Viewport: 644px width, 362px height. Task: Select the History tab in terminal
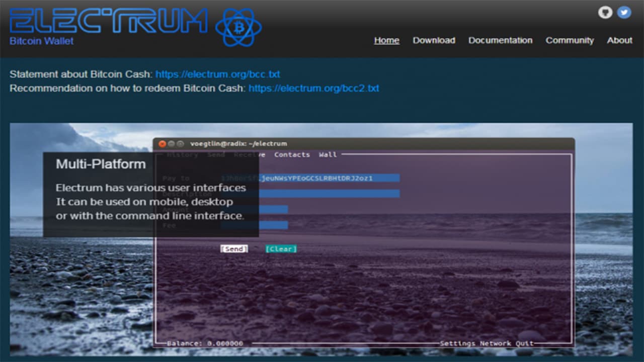[x=182, y=155]
